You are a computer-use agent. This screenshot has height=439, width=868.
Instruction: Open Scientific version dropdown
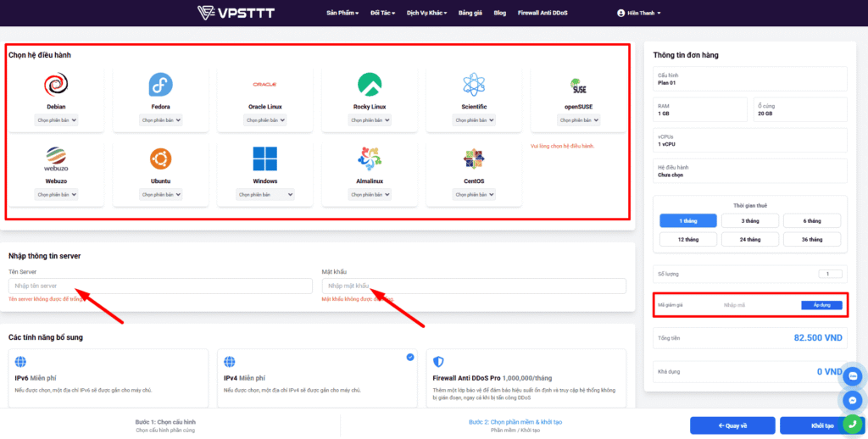pos(474,120)
